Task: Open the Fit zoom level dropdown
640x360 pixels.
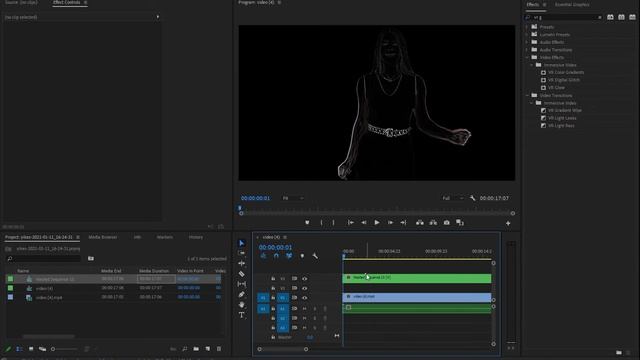Action: [x=293, y=198]
